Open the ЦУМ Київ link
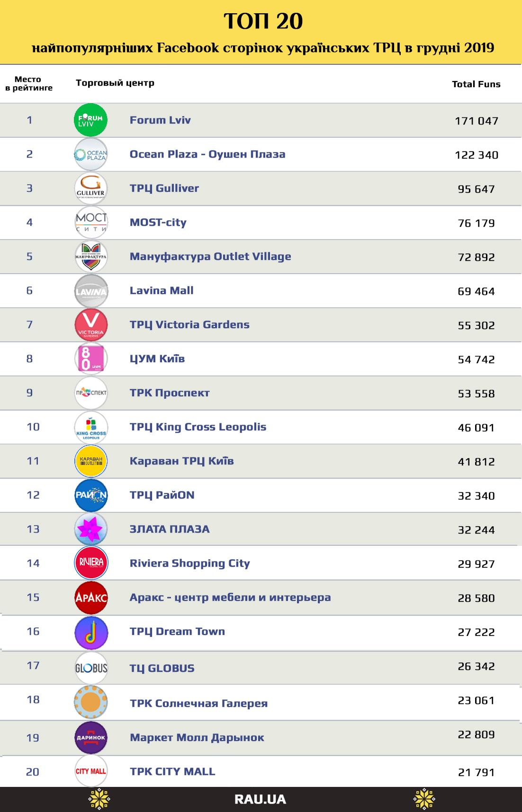This screenshot has width=522, height=812. coord(157,358)
